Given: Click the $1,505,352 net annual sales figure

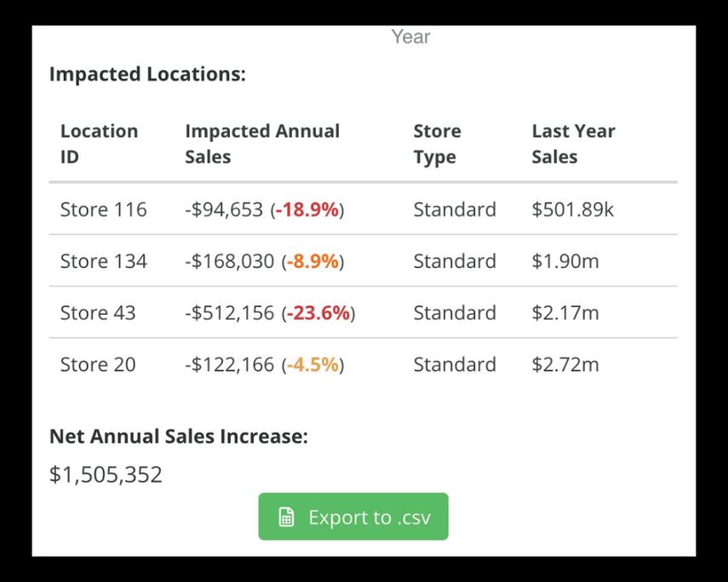Looking at the screenshot, I should click(x=106, y=475).
